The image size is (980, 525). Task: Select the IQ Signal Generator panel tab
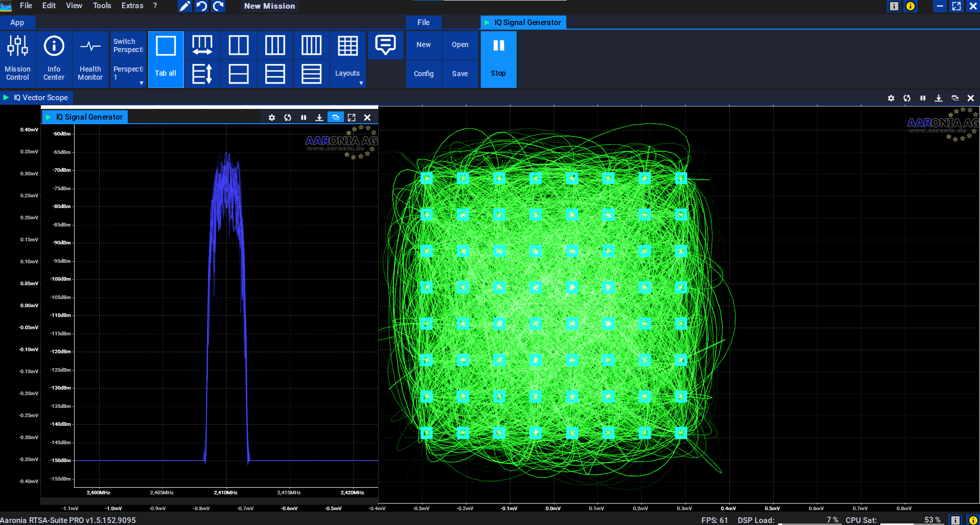pyautogui.click(x=85, y=117)
